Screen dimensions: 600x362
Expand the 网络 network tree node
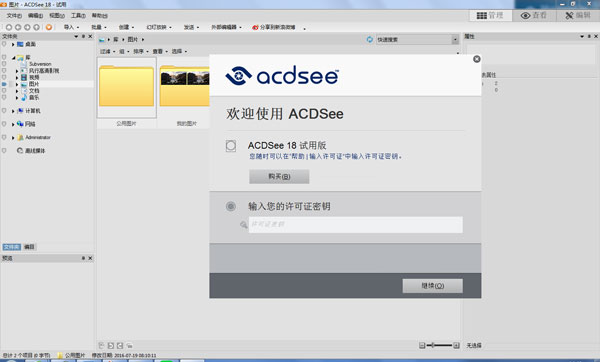click(13, 124)
